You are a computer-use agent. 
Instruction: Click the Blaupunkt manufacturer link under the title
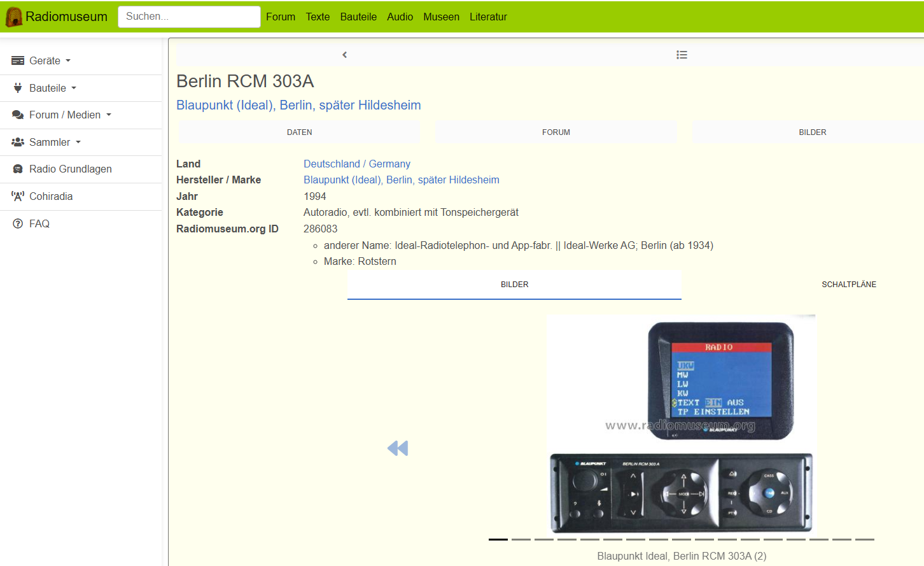298,105
